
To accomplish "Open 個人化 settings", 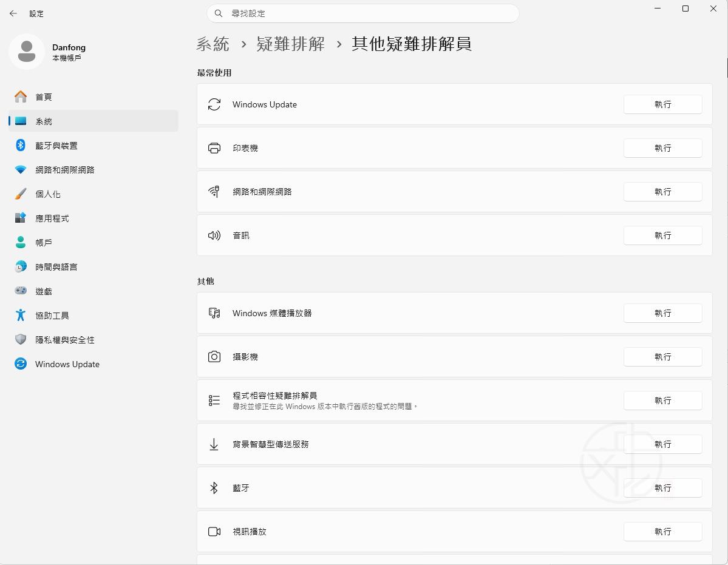I will click(x=94, y=194).
